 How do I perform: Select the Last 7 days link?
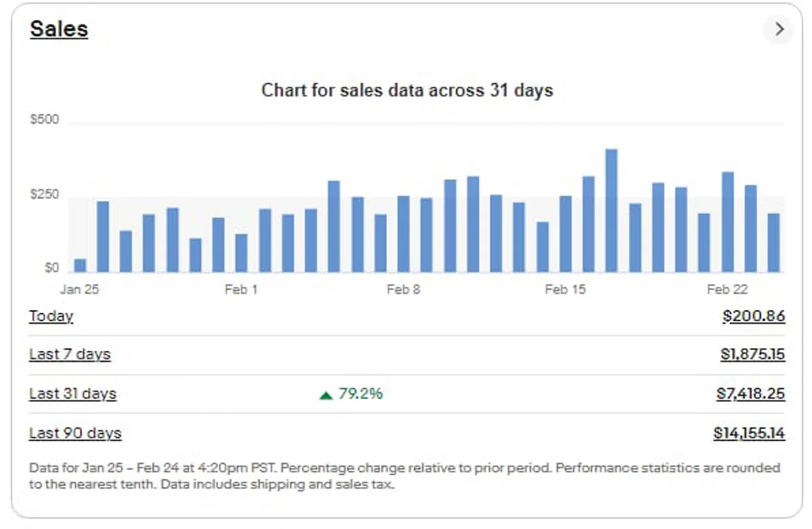[70, 354]
